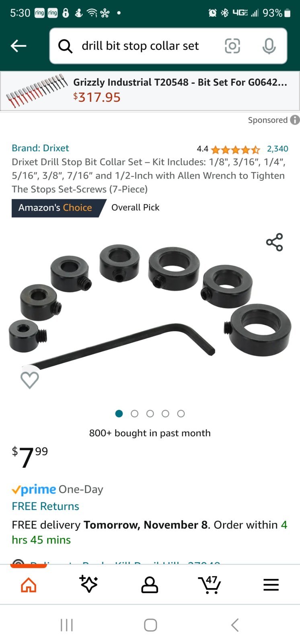
Task: Open the Home tab
Action: pos(29,585)
